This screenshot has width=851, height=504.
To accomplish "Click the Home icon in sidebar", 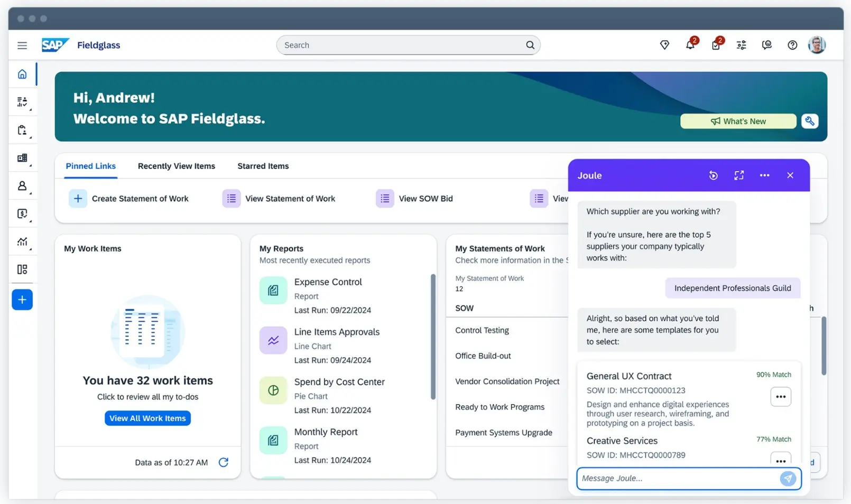I will pos(22,74).
